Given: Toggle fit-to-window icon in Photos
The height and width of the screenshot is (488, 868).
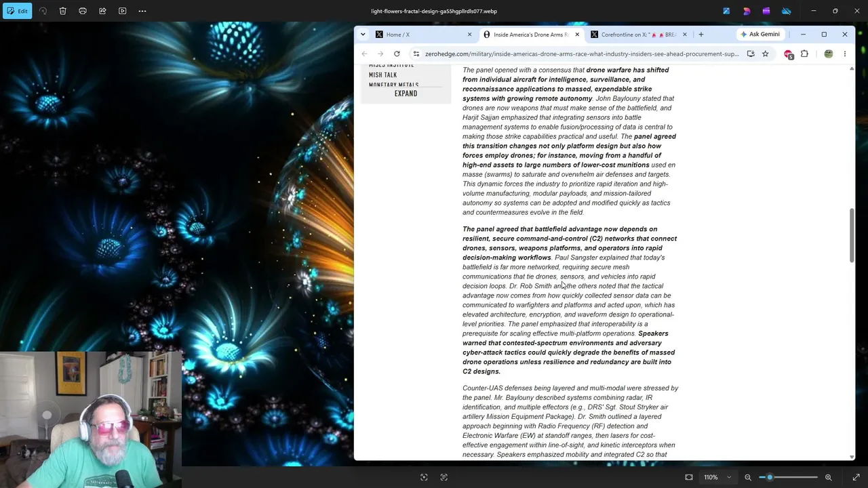Looking at the screenshot, I should (x=689, y=477).
